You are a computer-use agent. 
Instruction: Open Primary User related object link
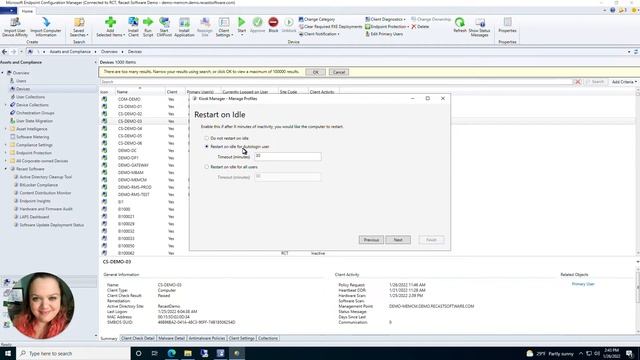pos(583,284)
